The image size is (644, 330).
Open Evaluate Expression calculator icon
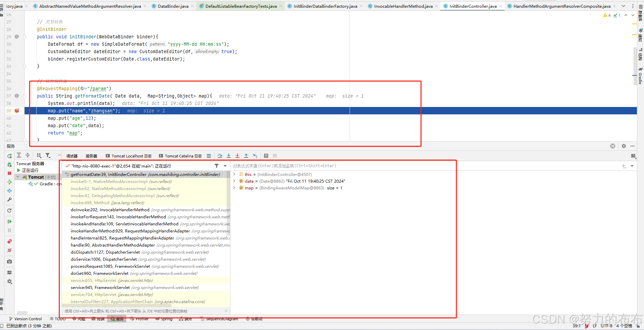(x=266, y=156)
